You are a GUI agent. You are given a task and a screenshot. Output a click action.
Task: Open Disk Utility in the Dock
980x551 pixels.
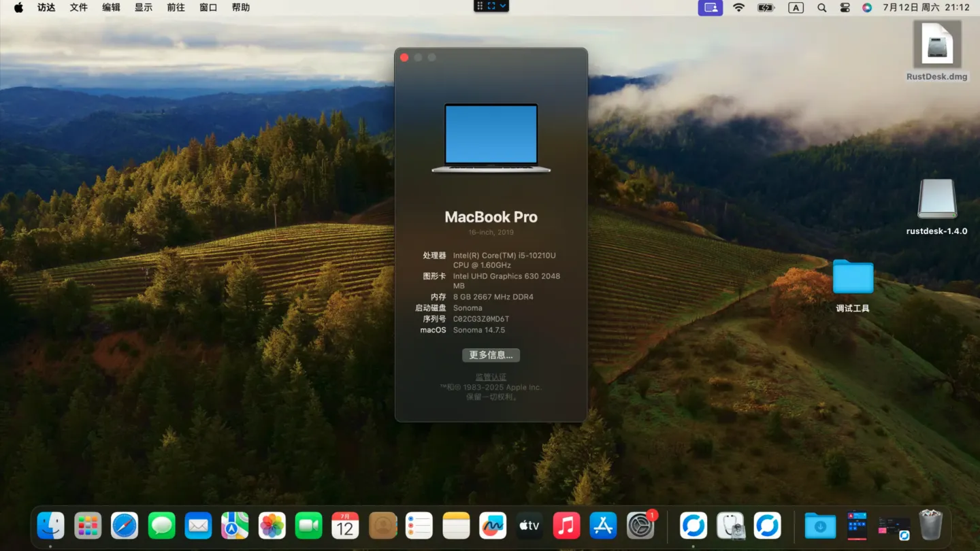point(730,525)
